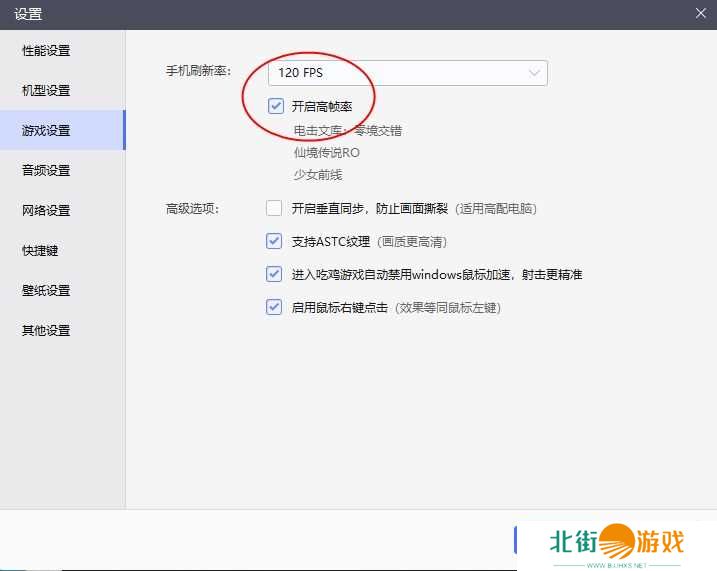The height and width of the screenshot is (571, 717).
Task: Select the 游戏设置 sidebar tab
Action: click(46, 131)
